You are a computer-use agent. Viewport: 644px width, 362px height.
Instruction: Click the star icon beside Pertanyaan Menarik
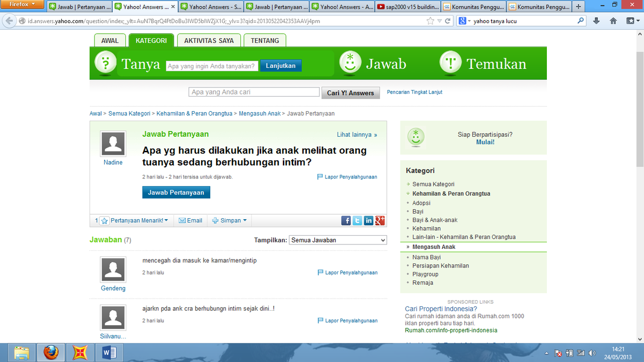[x=104, y=221]
